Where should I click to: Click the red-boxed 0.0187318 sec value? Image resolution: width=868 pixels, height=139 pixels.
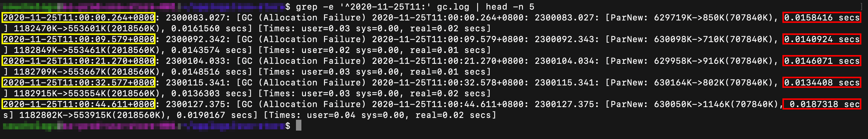(x=822, y=104)
